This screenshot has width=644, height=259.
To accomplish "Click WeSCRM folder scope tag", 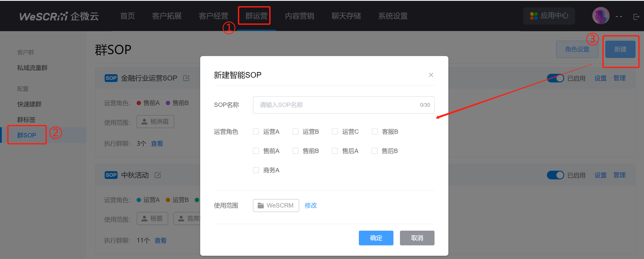I will coord(276,206).
